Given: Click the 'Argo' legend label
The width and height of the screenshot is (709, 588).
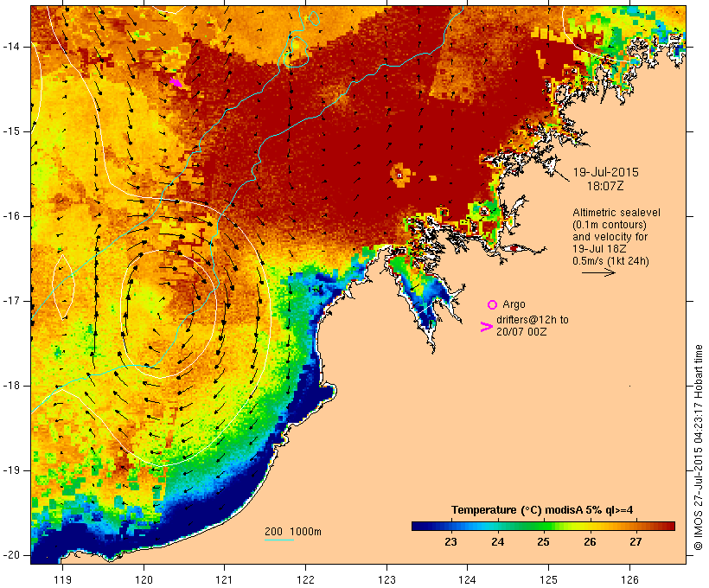Looking at the screenshot, I should pyautogui.click(x=514, y=304).
